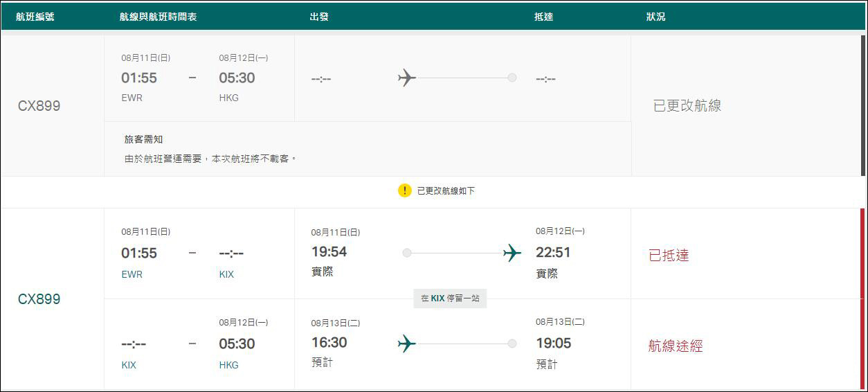
Task: Open the green CX899 flight number link
Action: [39, 299]
